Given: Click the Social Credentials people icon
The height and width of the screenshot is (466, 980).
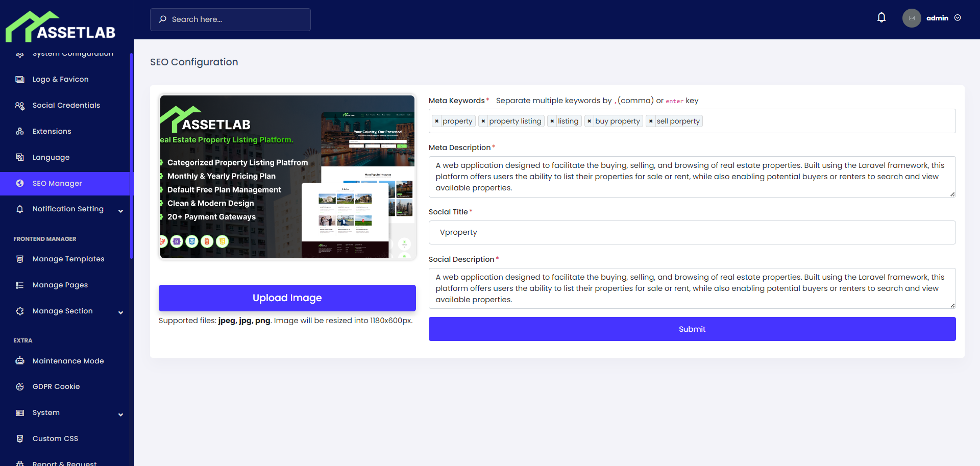Looking at the screenshot, I should [19, 105].
